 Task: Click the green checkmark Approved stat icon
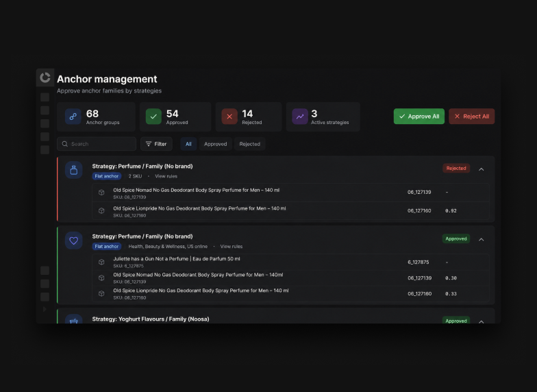[x=153, y=117]
